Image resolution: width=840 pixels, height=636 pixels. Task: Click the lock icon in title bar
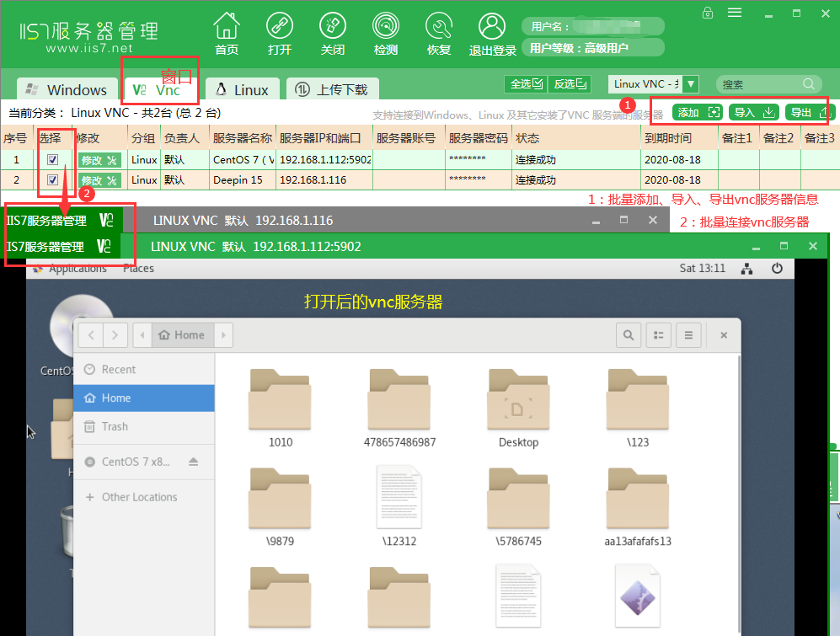(x=708, y=13)
